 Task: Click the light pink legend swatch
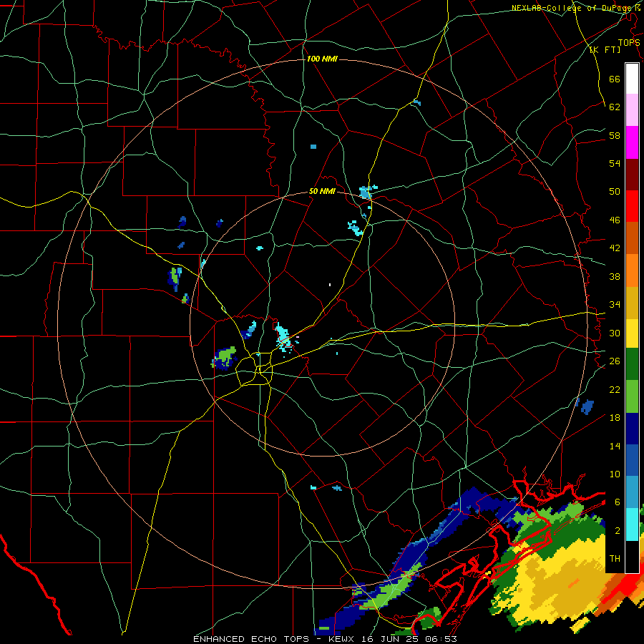[632, 109]
